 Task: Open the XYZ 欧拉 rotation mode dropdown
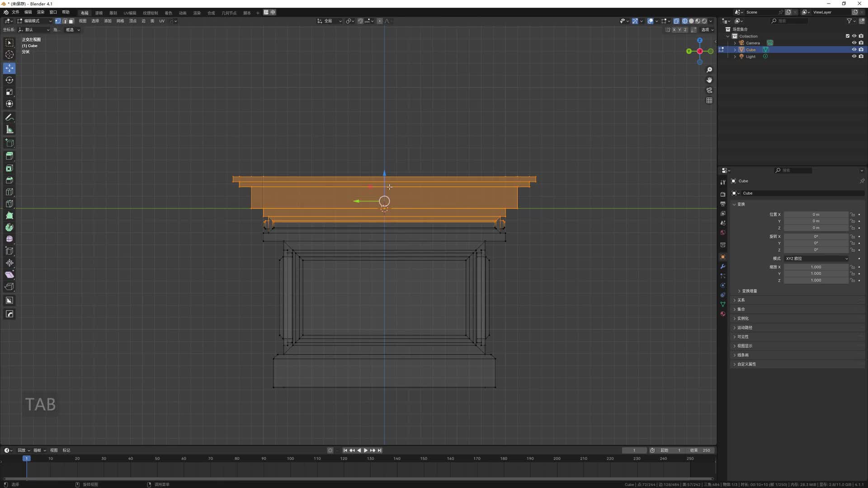(816, 258)
